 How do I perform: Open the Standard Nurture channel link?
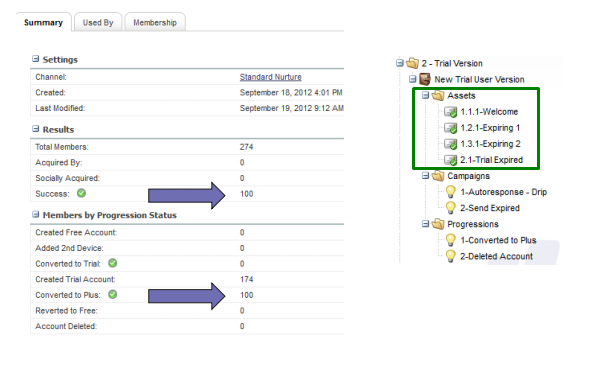(x=270, y=77)
